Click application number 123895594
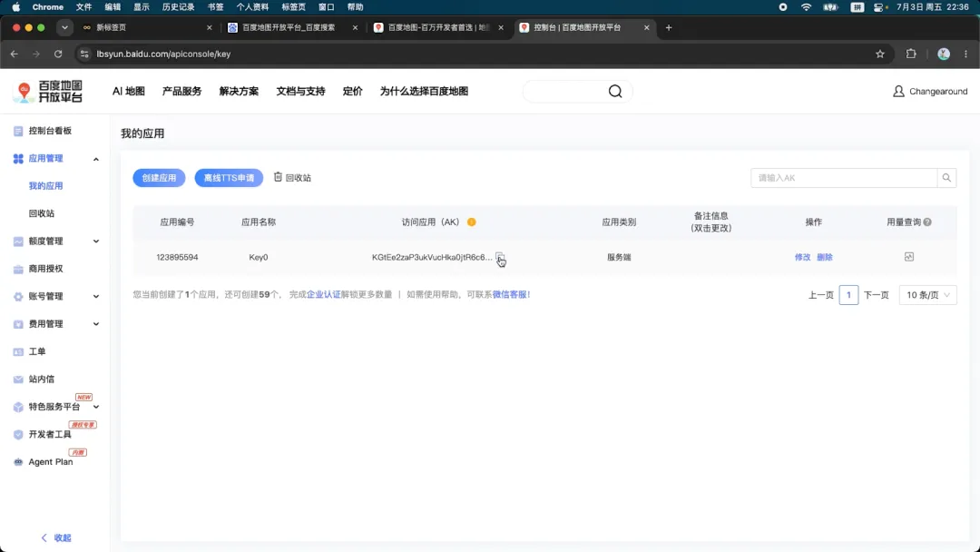The height and width of the screenshot is (552, 980). [x=177, y=257]
